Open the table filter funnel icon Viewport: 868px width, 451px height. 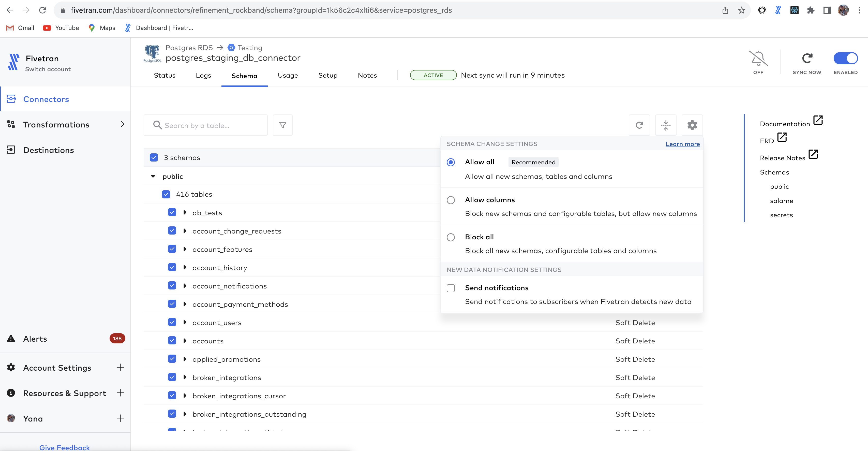click(x=282, y=125)
